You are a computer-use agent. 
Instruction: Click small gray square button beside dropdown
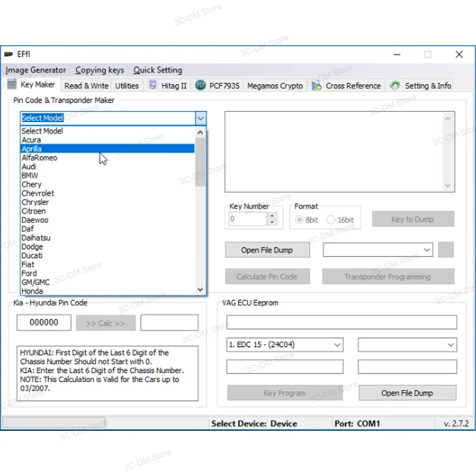click(x=446, y=250)
